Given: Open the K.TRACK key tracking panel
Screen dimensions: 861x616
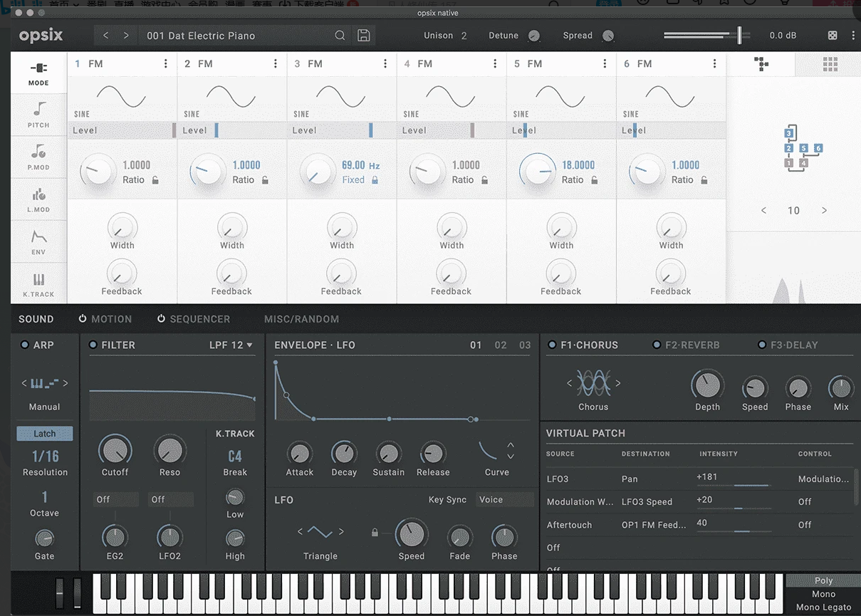Looking at the screenshot, I should pyautogui.click(x=38, y=283).
